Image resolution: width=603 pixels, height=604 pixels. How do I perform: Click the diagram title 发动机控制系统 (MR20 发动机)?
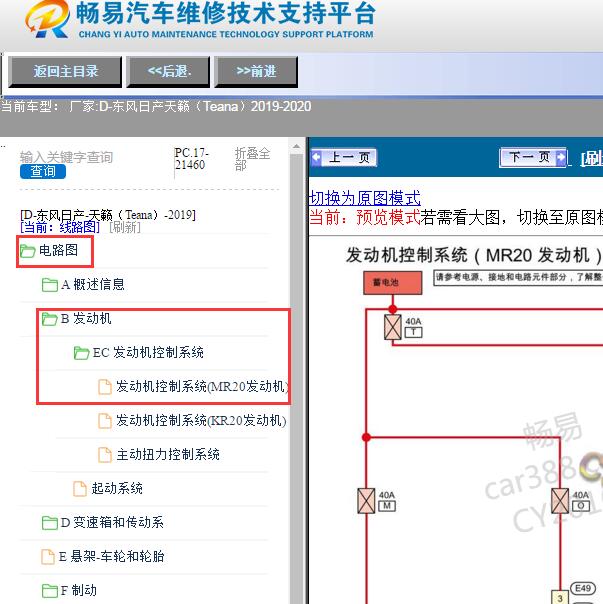point(474,255)
